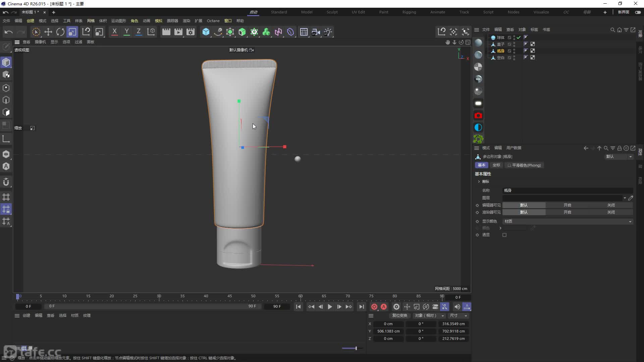Screen dimensions: 644x362
Task: Add a Camera object icon
Action: tap(316, 32)
